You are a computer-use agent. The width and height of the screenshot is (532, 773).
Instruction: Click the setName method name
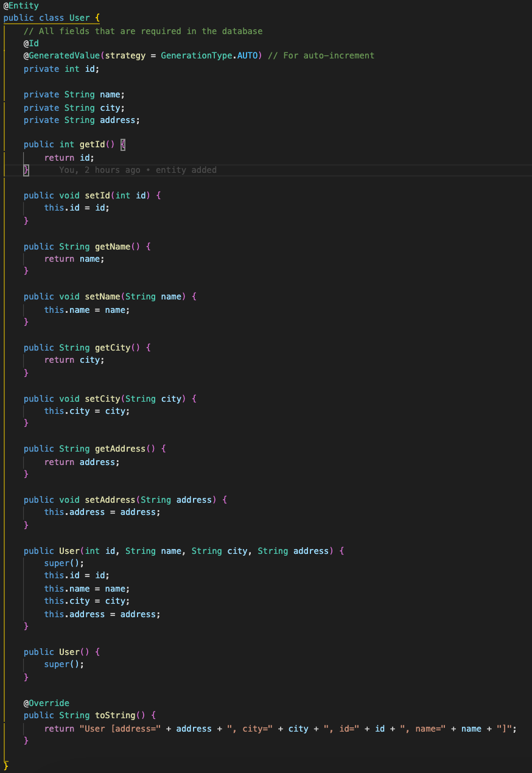(x=102, y=296)
